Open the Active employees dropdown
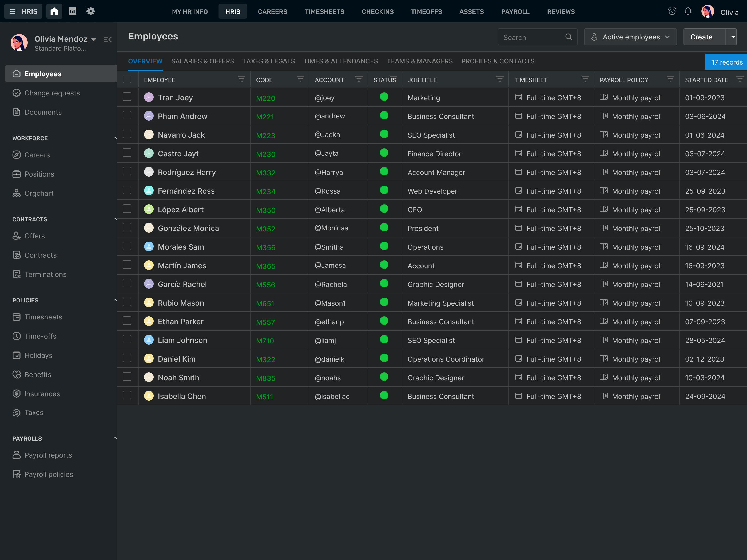 tap(630, 37)
